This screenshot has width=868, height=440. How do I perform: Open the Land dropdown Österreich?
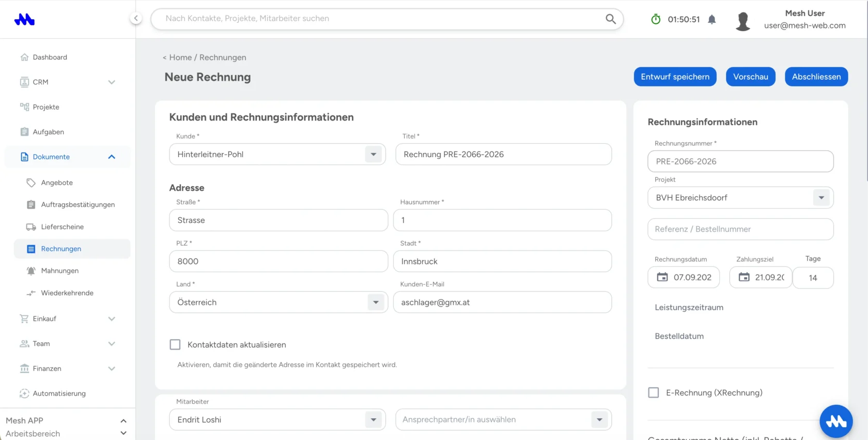(x=278, y=302)
